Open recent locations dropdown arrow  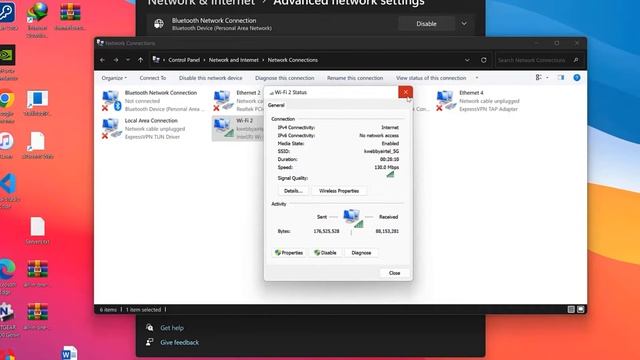pos(128,60)
